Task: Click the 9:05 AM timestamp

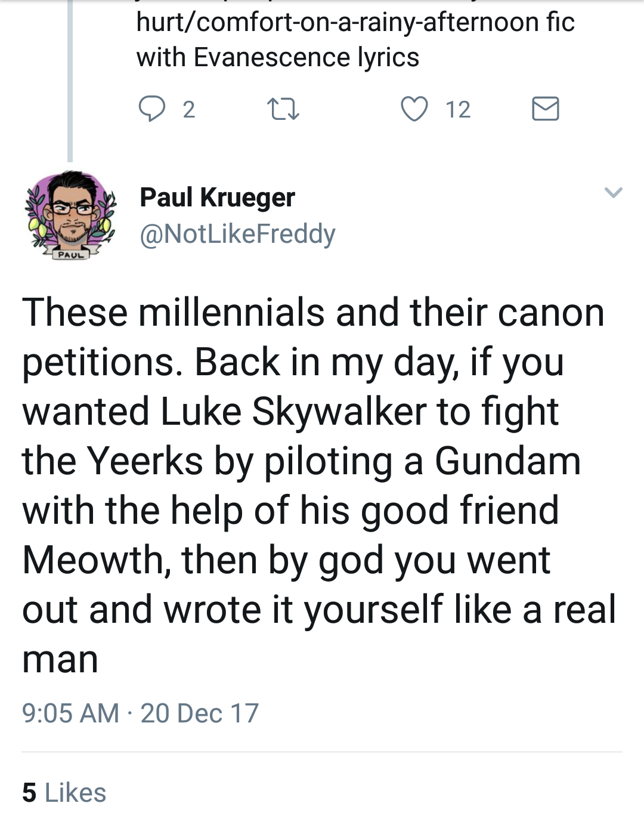Action: point(70,713)
